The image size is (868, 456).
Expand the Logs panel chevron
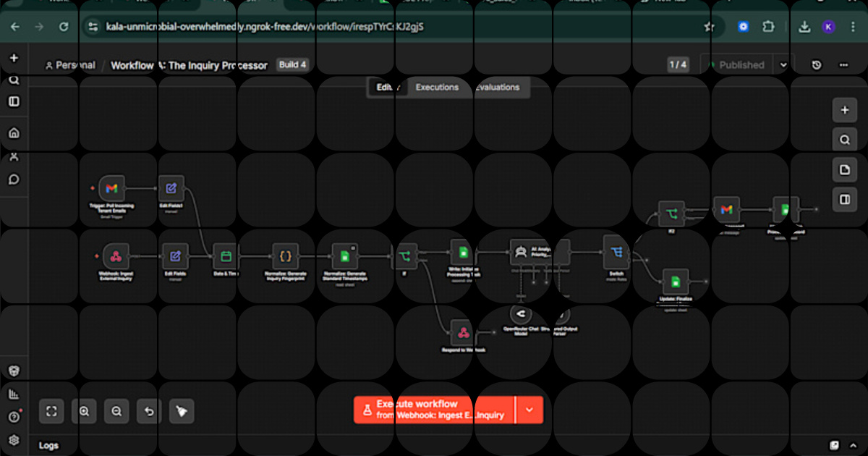point(854,445)
